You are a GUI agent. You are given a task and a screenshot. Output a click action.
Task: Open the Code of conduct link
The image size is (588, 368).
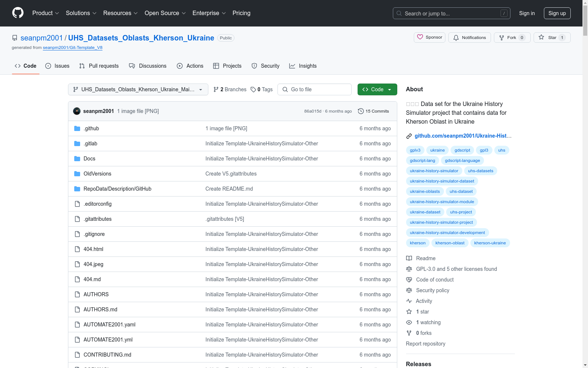click(430, 280)
